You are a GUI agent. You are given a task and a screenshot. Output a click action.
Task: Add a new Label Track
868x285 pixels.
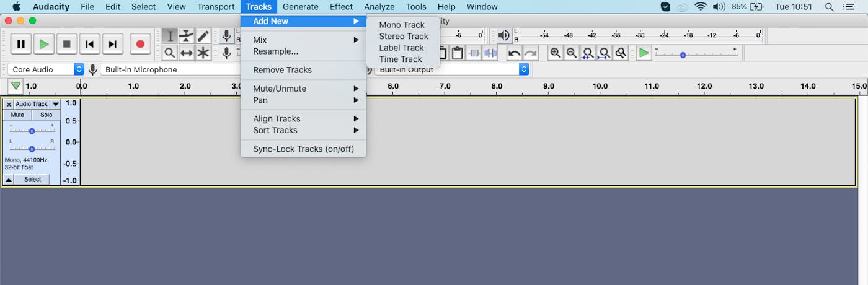(x=403, y=48)
